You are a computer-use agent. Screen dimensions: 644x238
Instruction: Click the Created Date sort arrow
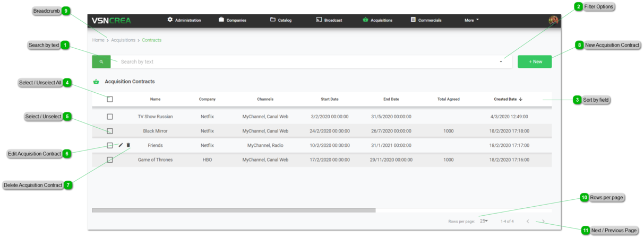tap(521, 99)
